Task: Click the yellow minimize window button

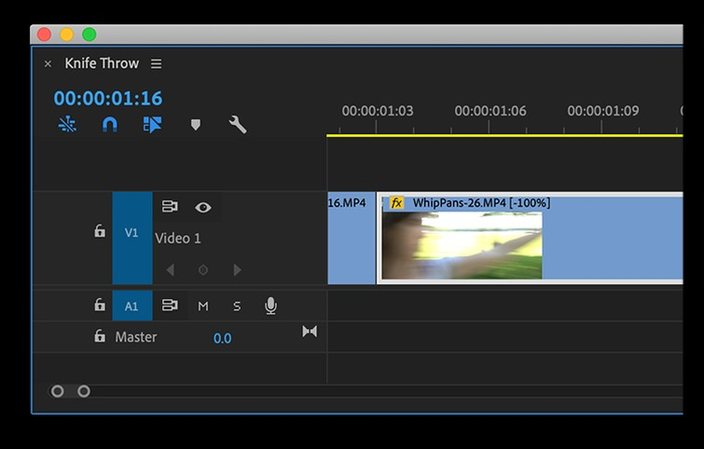Action: [66, 35]
